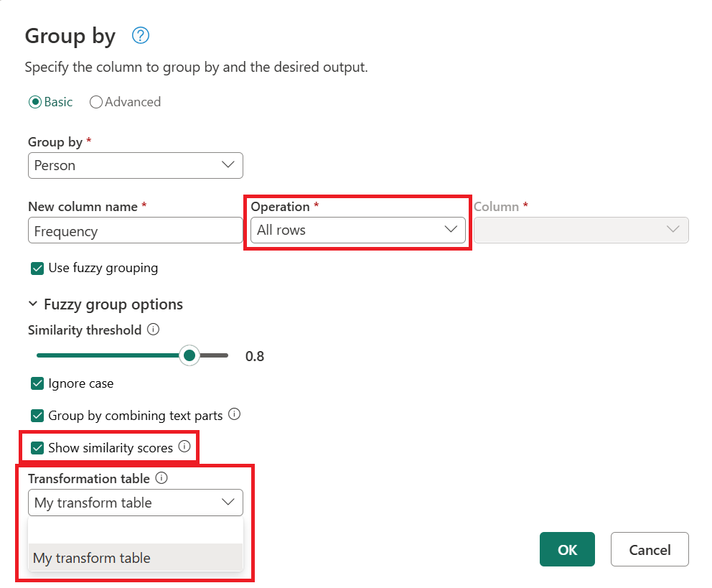Click the New column name field showing Frequency
This screenshot has height=588, width=712.
(x=135, y=230)
